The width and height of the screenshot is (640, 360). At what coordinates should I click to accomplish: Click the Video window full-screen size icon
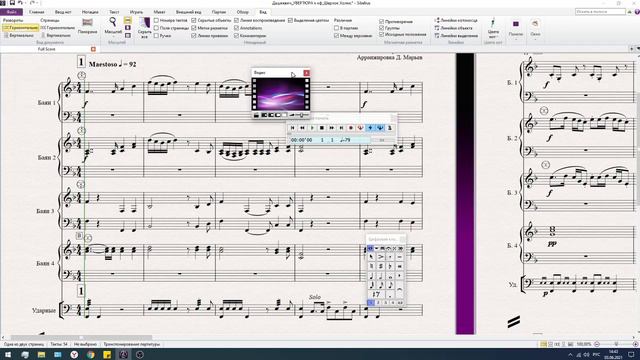[x=284, y=116]
